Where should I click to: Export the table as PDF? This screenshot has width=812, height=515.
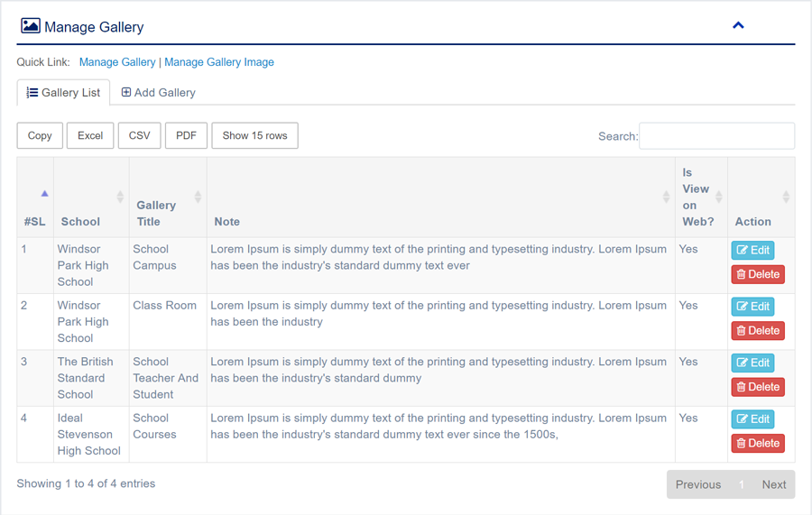pos(186,135)
